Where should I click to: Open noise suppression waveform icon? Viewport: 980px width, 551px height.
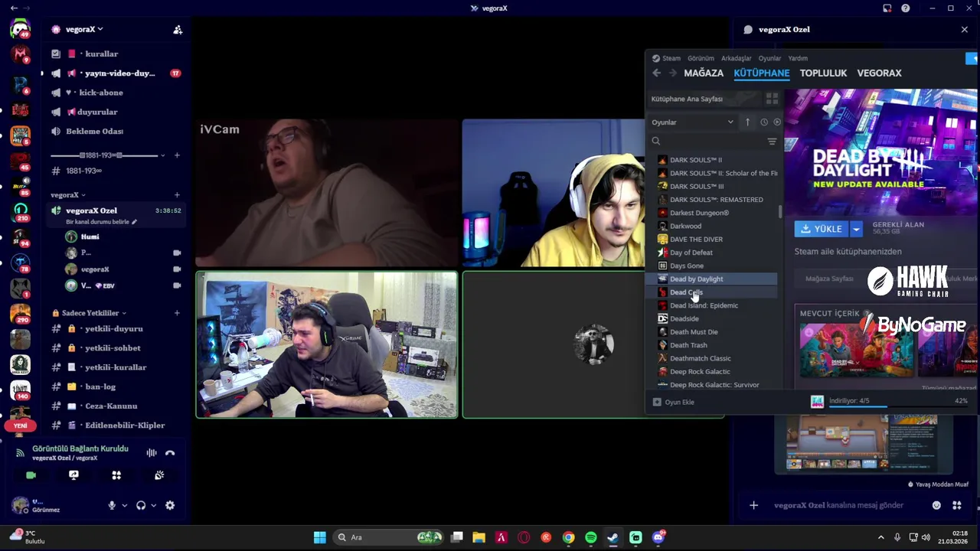tap(152, 453)
